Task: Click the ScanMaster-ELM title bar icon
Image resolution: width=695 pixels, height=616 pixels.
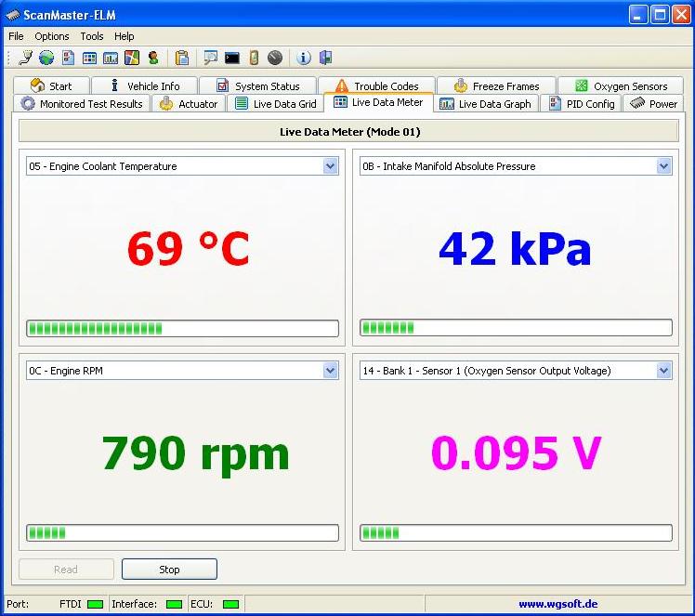Action: [12, 15]
